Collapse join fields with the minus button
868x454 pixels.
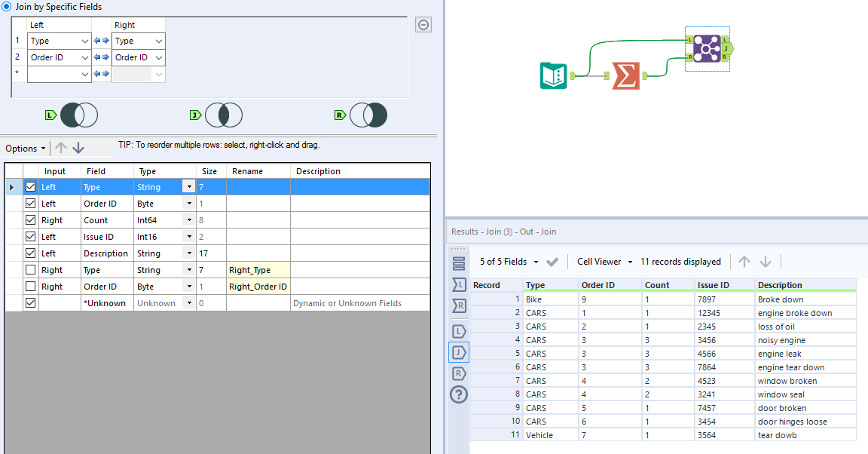click(x=423, y=24)
